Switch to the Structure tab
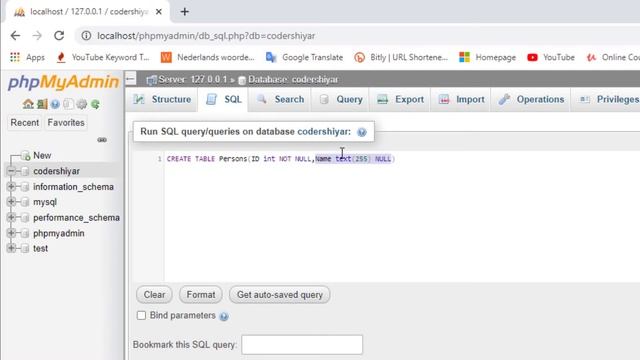The image size is (640, 360). 162,100
